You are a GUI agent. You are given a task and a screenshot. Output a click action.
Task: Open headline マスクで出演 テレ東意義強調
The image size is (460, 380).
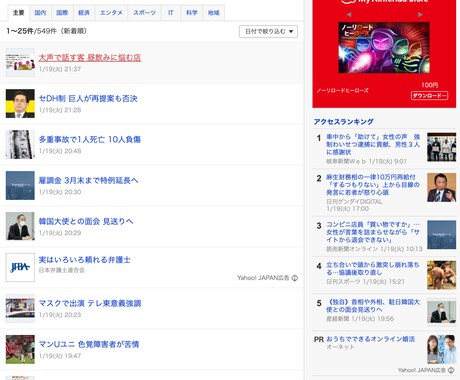pos(90,303)
